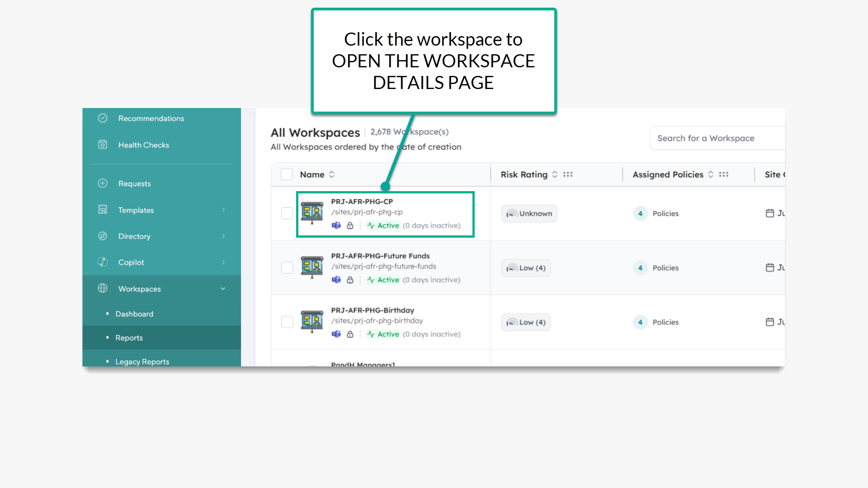Click activity pulse icon for PRJ-AFR-PHG-CP
Image resolution: width=868 pixels, height=488 pixels.
(371, 225)
